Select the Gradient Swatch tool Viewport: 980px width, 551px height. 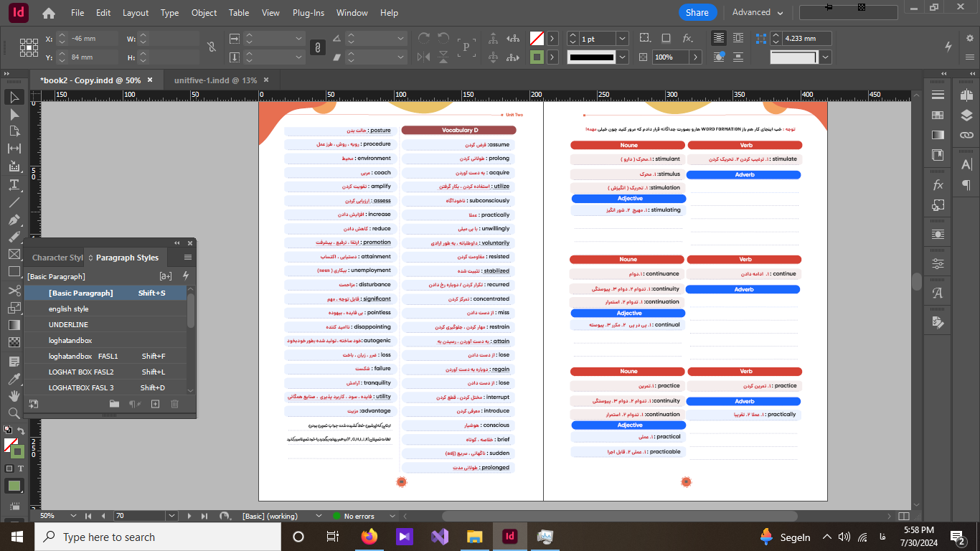pyautogui.click(x=14, y=325)
